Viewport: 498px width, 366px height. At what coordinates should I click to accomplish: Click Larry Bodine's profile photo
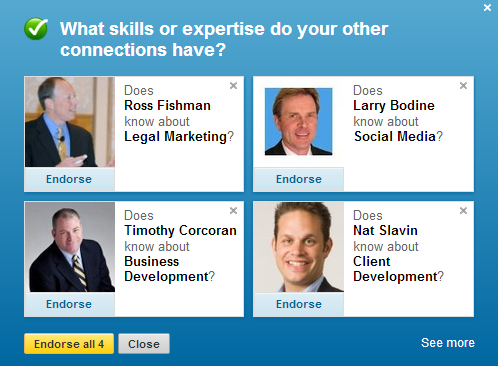[298, 121]
